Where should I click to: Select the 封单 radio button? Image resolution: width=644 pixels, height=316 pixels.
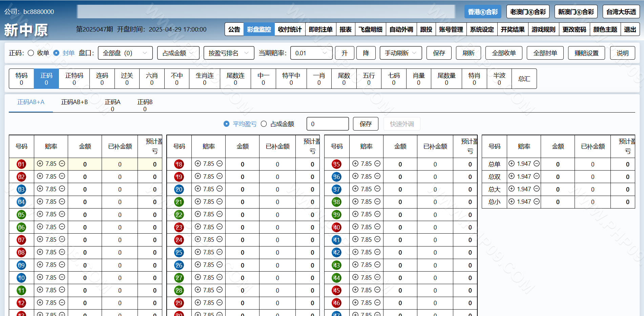click(57, 53)
